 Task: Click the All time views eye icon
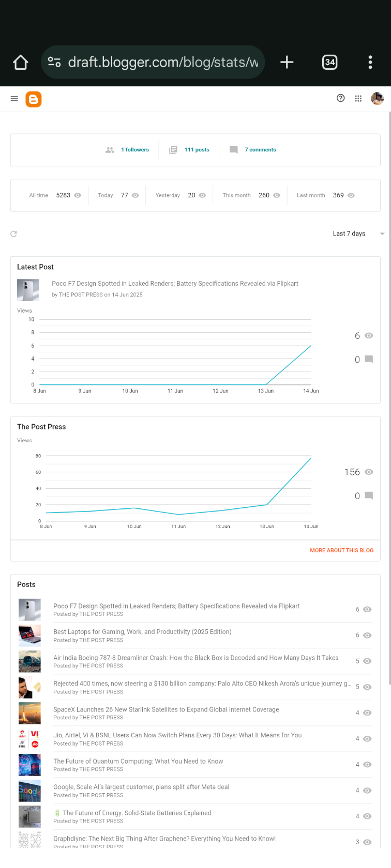[x=78, y=195]
